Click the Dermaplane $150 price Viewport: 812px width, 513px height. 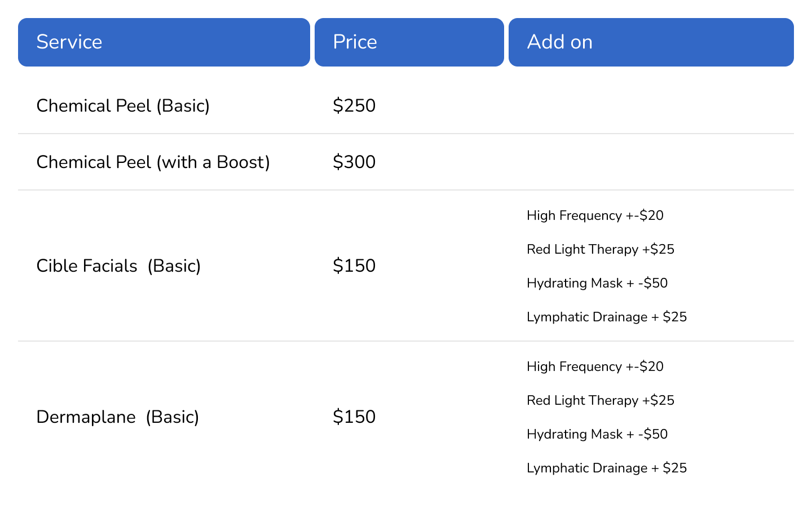[x=354, y=417]
